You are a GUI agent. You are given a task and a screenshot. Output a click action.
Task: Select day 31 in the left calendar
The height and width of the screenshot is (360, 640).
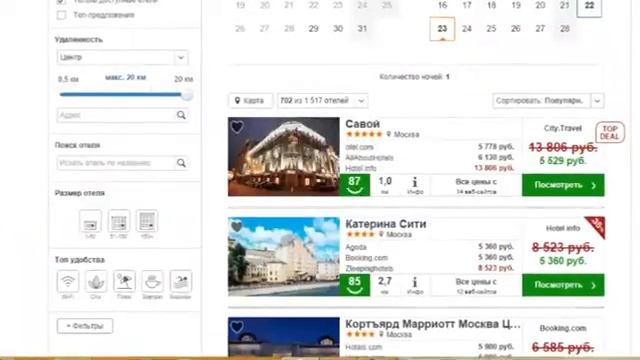point(362,29)
